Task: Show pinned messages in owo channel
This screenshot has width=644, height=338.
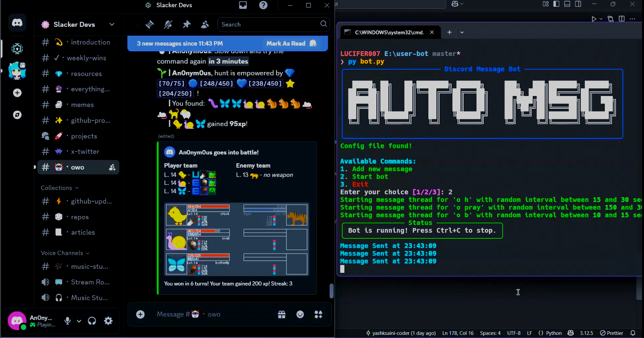Action: click(x=186, y=24)
